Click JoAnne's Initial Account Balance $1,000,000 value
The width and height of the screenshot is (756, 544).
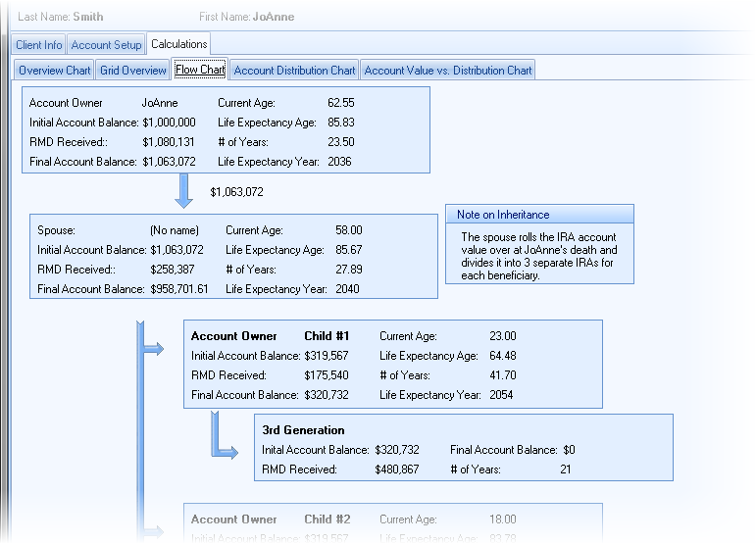coord(169,123)
